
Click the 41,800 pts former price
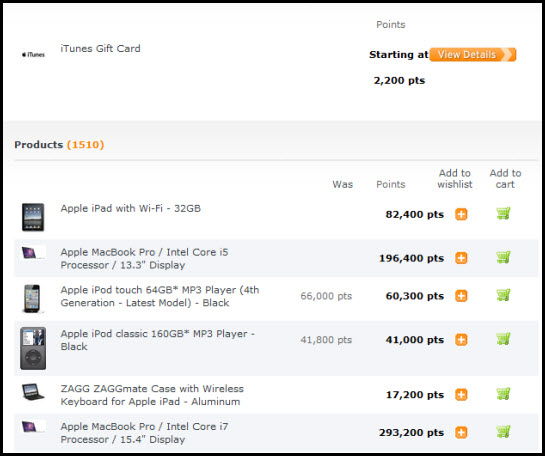326,340
